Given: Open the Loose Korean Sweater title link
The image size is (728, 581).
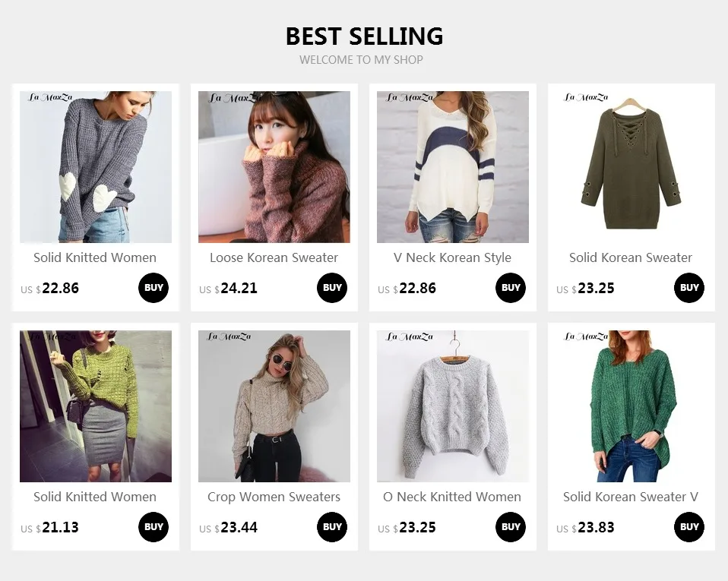Looking at the screenshot, I should point(274,257).
